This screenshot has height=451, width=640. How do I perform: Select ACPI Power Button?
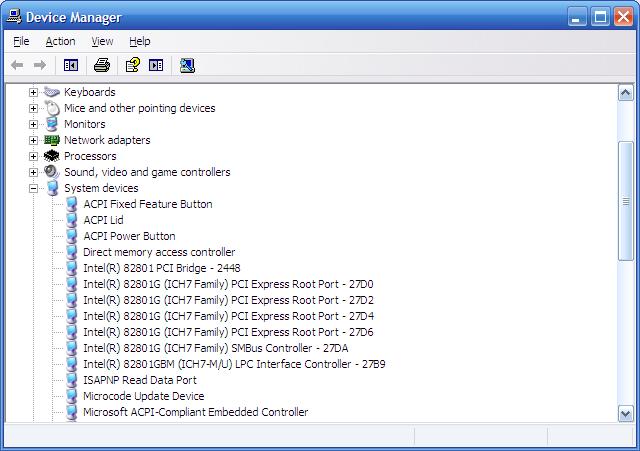129,236
